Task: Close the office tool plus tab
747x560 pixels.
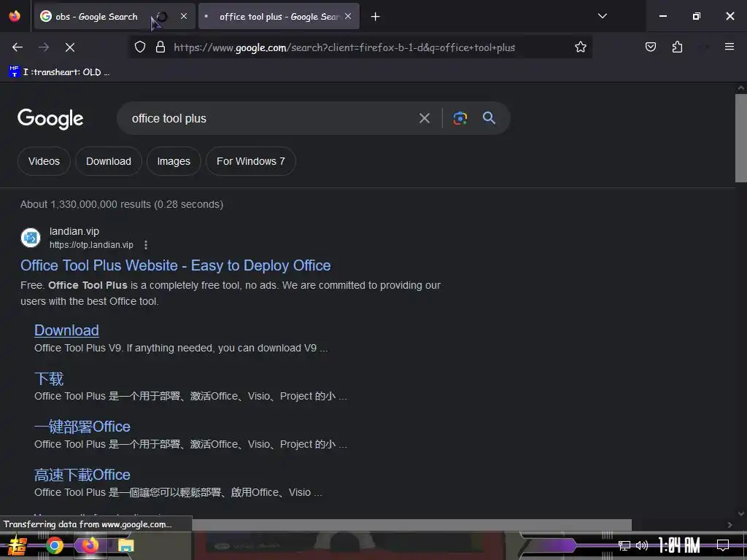Action: coord(348,16)
